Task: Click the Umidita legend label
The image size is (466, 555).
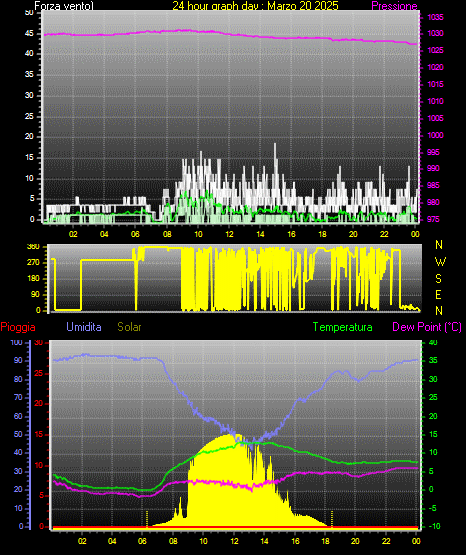Action: [x=84, y=327]
